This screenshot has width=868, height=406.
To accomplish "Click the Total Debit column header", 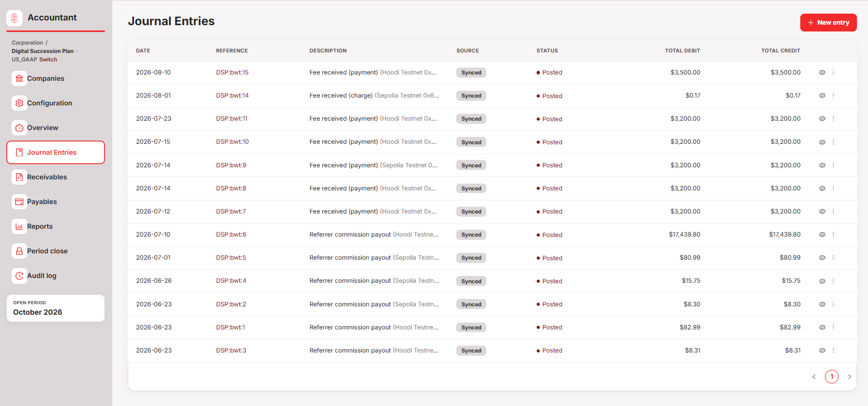I will pyautogui.click(x=683, y=51).
